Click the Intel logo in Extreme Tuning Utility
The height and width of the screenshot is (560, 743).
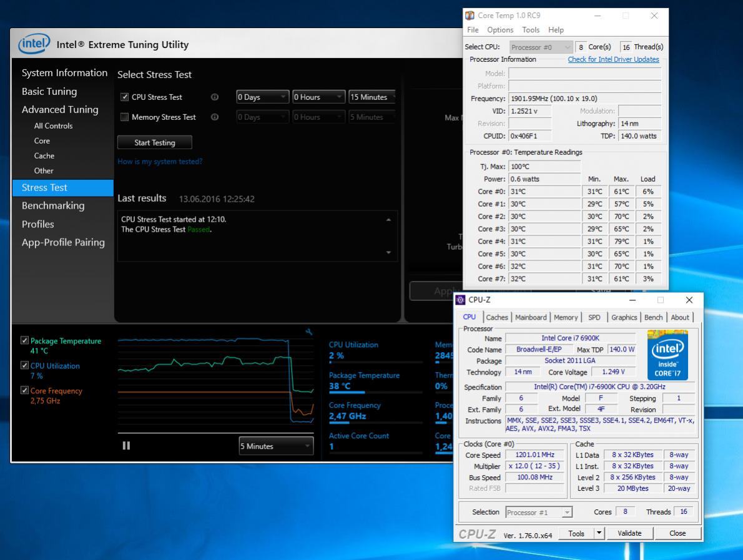[34, 44]
